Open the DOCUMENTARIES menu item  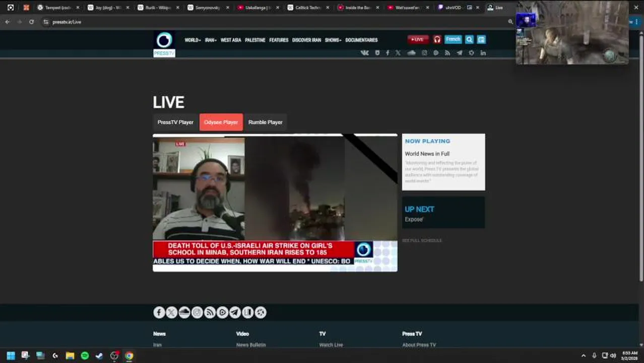(361, 40)
